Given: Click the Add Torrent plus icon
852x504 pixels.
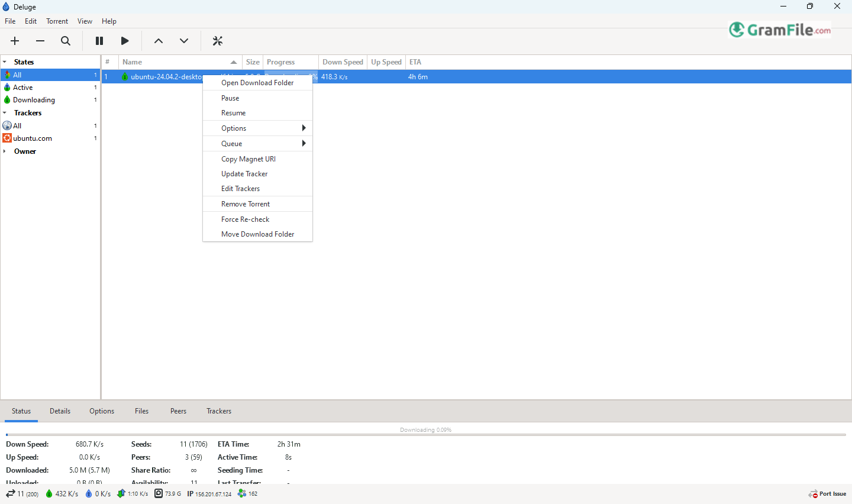Looking at the screenshot, I should (x=15, y=41).
